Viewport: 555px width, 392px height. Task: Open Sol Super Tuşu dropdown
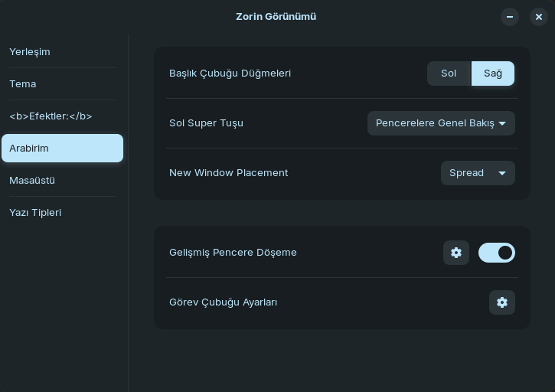[441, 123]
